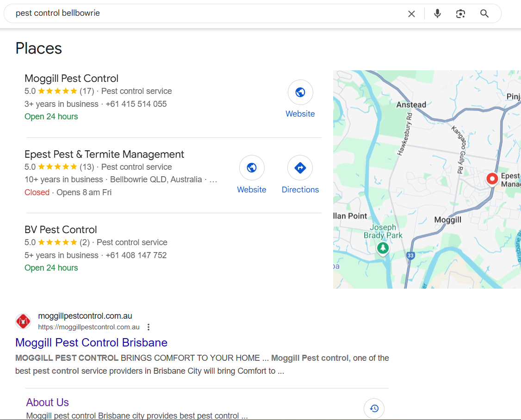Image resolution: width=521 pixels, height=420 pixels.
Task: Click the Website label for Epest Pest & Termite
Action: 252,189
